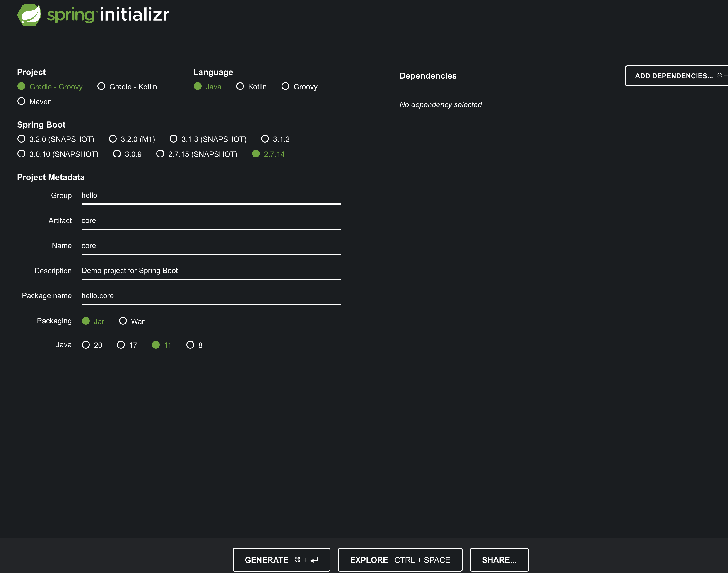Select Spring Boot 3.2.0 (SNAPSHOT)
The height and width of the screenshot is (573, 728).
point(56,139)
